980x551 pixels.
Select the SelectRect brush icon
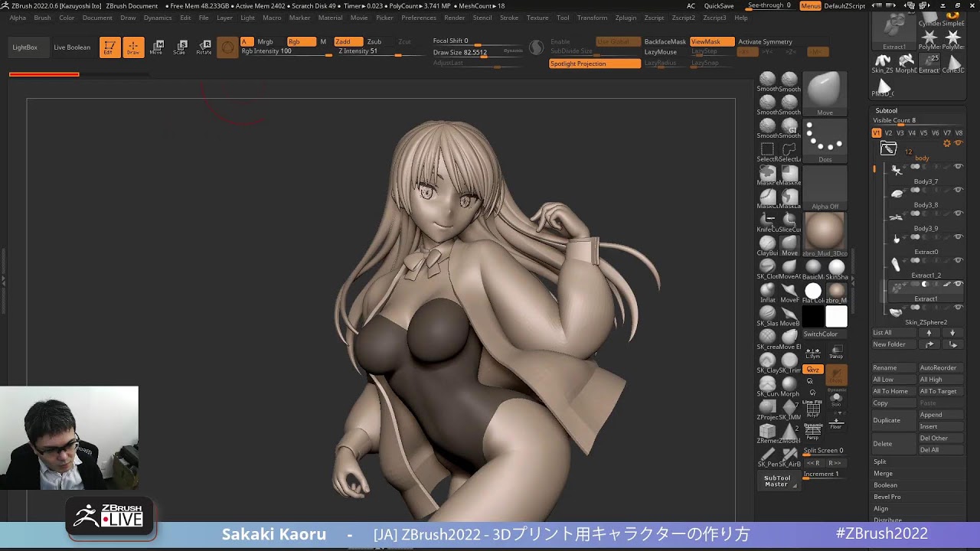coord(767,151)
